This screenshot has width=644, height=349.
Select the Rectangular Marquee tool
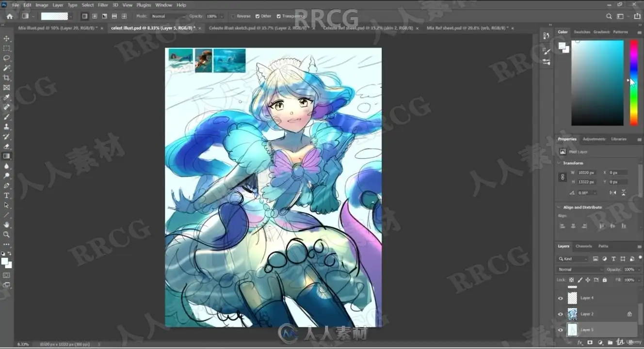pyautogui.click(x=6, y=48)
